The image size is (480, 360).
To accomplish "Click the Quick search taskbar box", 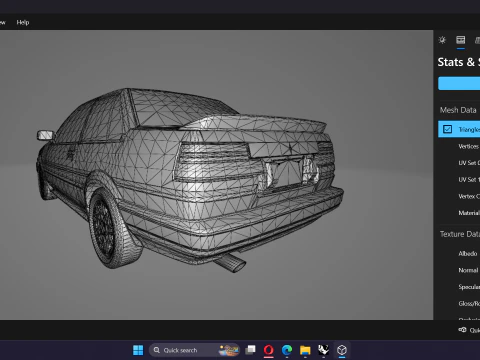I will (x=194, y=350).
